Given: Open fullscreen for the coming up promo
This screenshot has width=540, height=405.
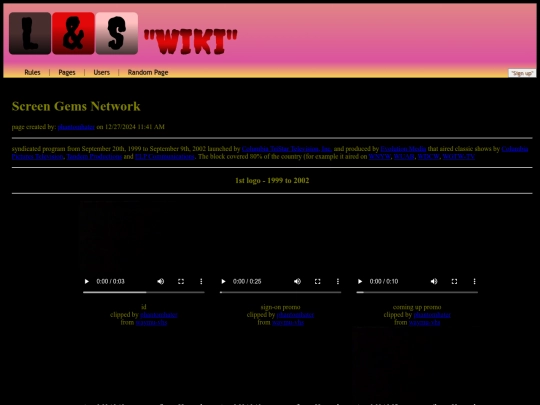Looking at the screenshot, I should click(454, 281).
